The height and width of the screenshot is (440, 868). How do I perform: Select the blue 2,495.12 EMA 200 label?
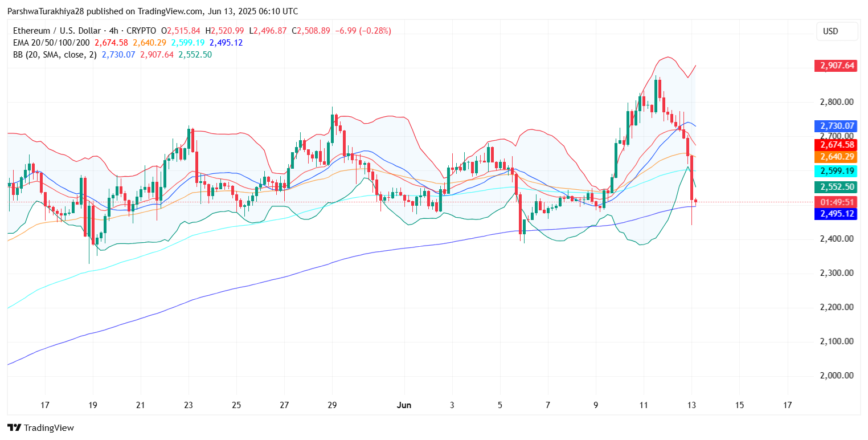tap(835, 214)
